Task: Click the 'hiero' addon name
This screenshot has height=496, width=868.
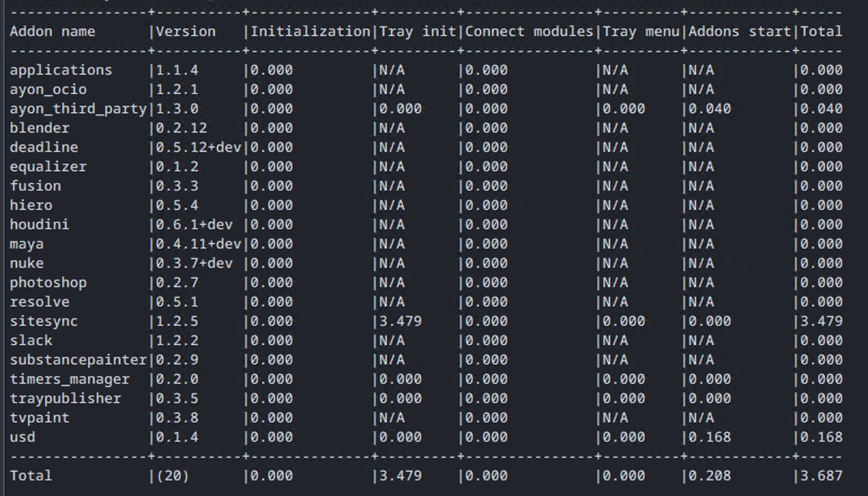Action: pos(31,206)
